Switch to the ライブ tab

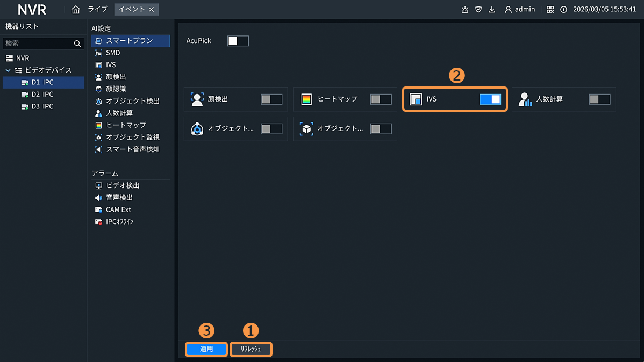pos(97,10)
